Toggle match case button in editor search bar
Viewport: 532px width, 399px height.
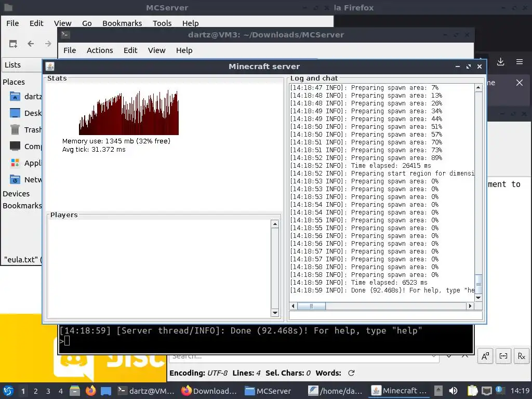pos(485,356)
